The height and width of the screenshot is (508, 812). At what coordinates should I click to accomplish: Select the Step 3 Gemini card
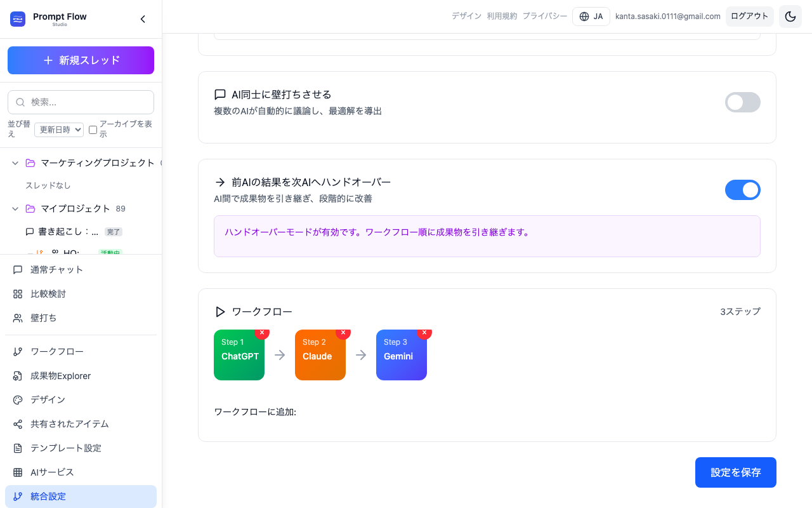click(x=402, y=355)
